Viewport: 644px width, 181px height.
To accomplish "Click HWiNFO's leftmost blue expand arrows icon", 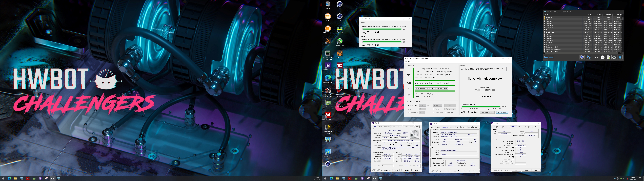I will click(x=546, y=57).
